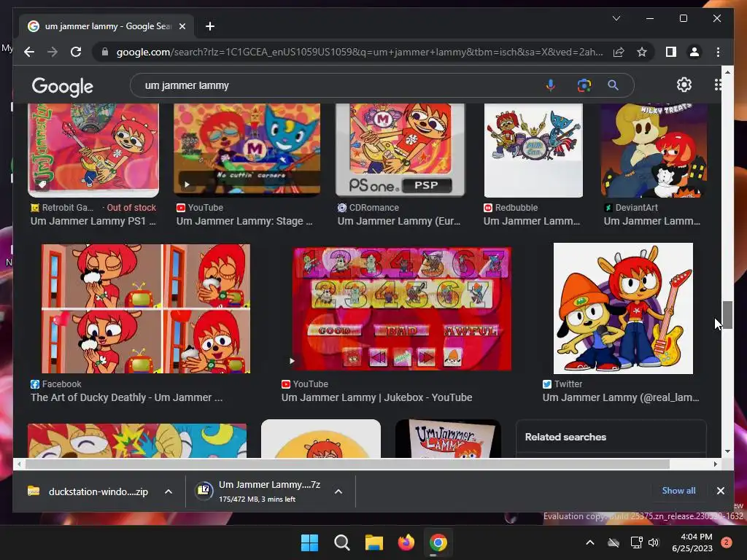Click 'Related searches' heading
Image resolution: width=747 pixels, height=560 pixels.
pyautogui.click(x=565, y=437)
